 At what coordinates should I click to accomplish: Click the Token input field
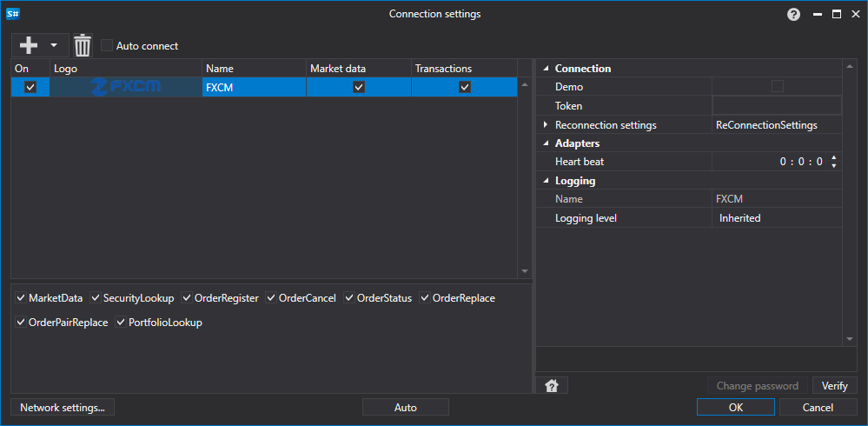(x=777, y=106)
